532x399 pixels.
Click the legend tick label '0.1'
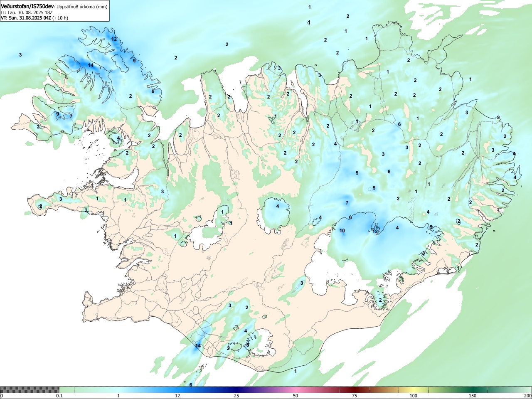[x=59, y=396]
